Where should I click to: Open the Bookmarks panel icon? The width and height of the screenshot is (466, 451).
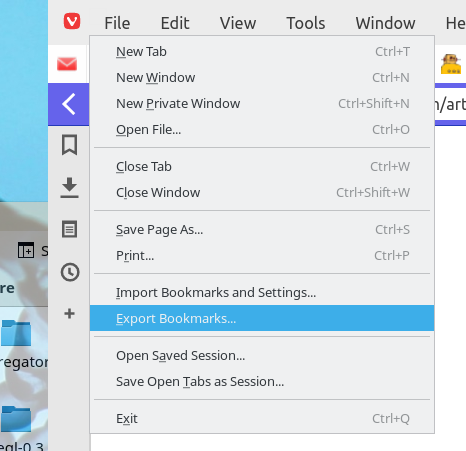pyautogui.click(x=69, y=145)
